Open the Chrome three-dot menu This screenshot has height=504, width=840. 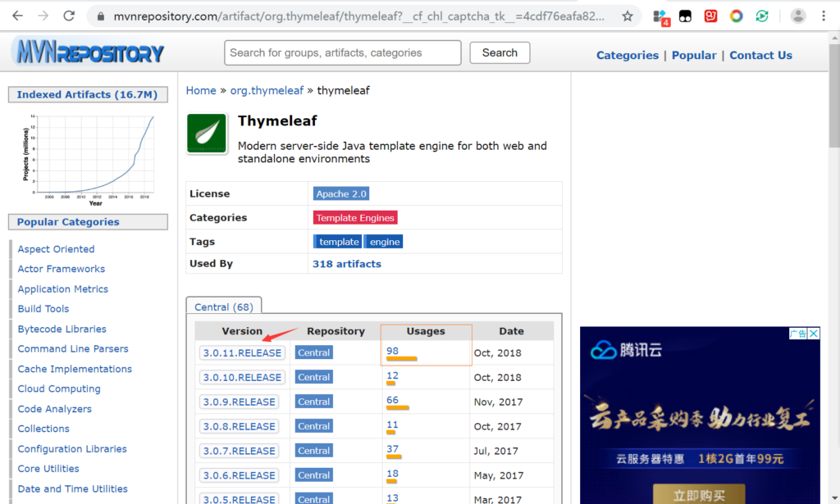tap(824, 16)
